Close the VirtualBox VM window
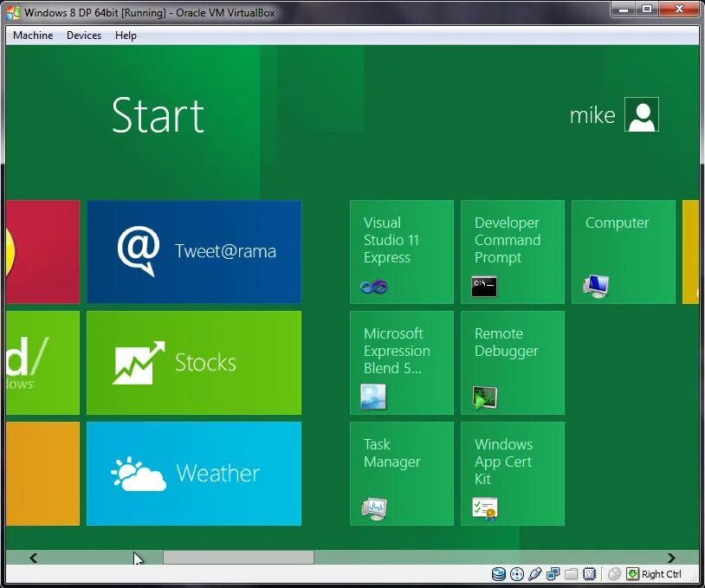This screenshot has height=588, width=705. pyautogui.click(x=679, y=9)
